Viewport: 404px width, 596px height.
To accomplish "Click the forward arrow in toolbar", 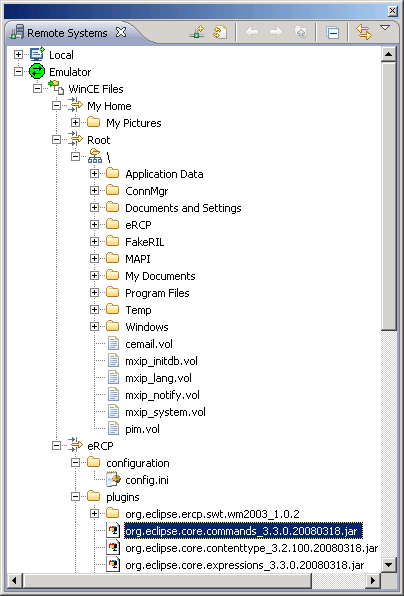I will pyautogui.click(x=276, y=33).
